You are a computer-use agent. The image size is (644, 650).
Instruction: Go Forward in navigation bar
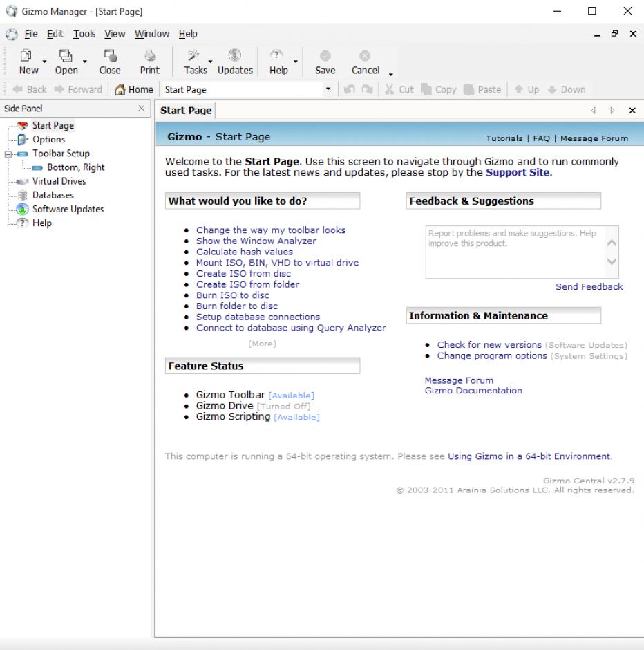coord(78,89)
